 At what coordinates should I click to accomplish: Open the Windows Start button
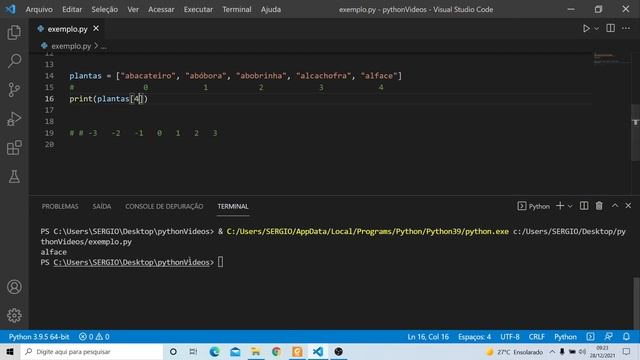pyautogui.click(x=10, y=351)
